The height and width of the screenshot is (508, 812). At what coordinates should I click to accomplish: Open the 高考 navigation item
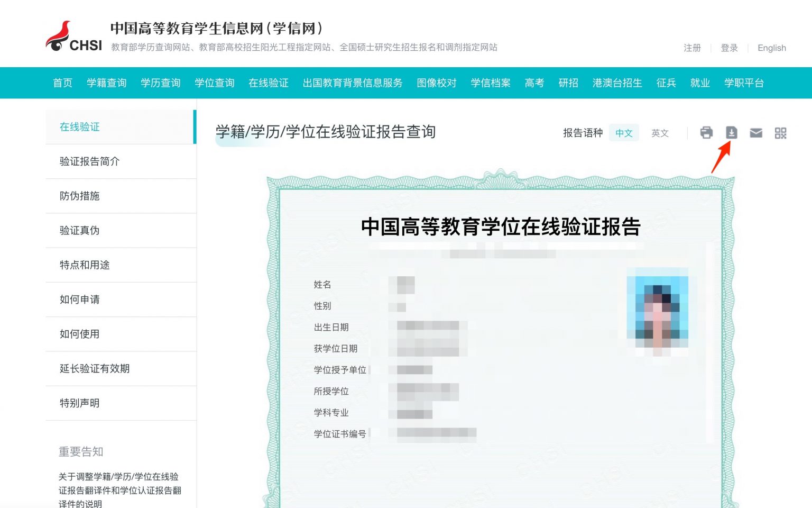pos(534,83)
